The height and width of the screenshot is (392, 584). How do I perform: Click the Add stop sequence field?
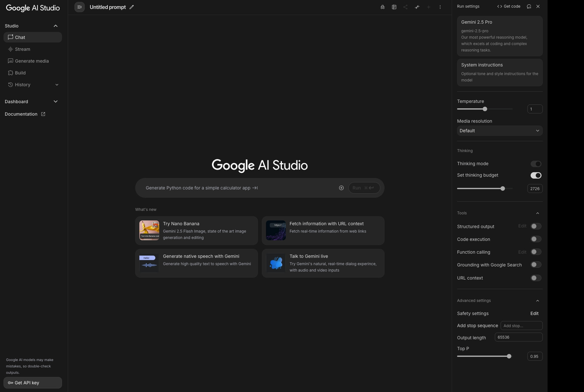click(522, 326)
